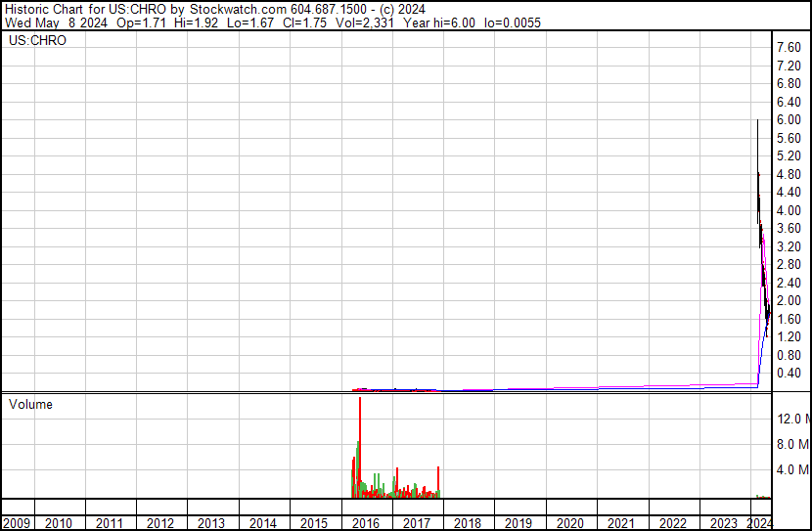The image size is (812, 531).
Task: Click the red volume bar in late 2017
Action: pos(438,482)
